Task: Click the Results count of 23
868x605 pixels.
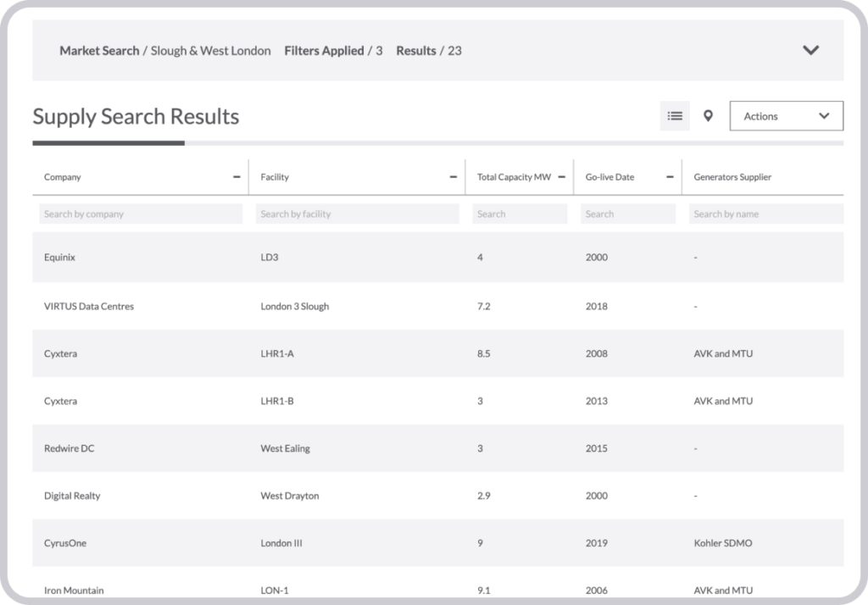Action: [x=454, y=51]
